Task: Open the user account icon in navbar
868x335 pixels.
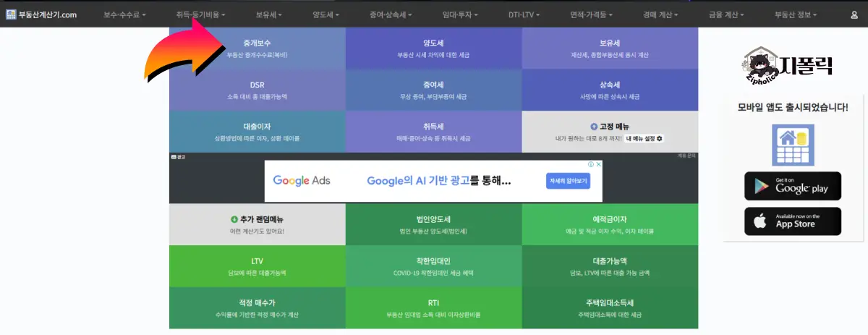Action: (x=854, y=14)
